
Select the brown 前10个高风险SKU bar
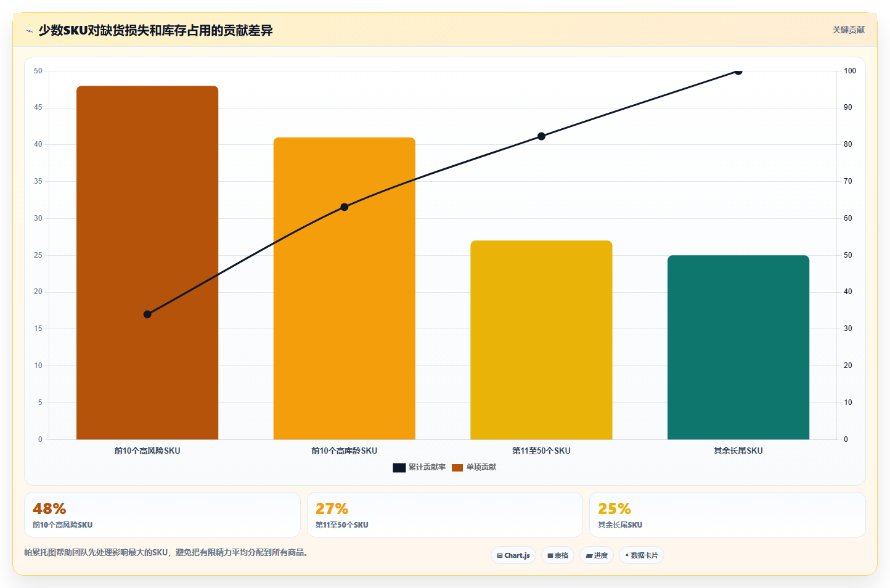coord(147,263)
